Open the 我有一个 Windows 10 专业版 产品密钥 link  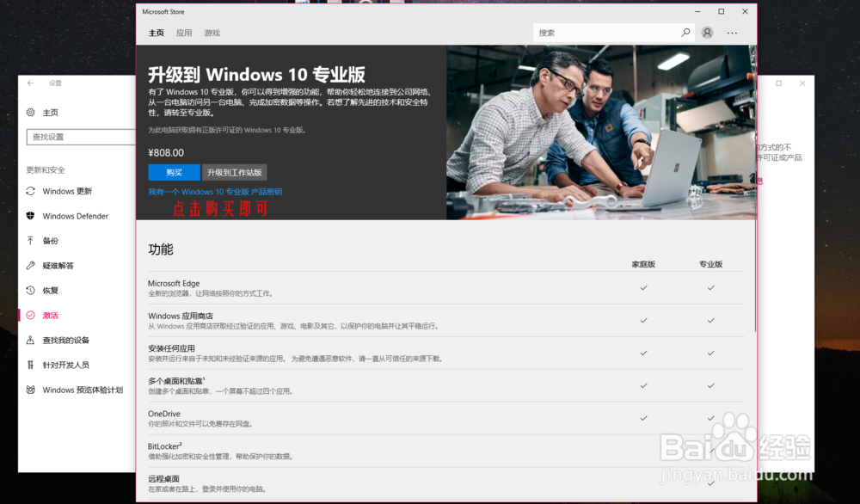point(215,192)
